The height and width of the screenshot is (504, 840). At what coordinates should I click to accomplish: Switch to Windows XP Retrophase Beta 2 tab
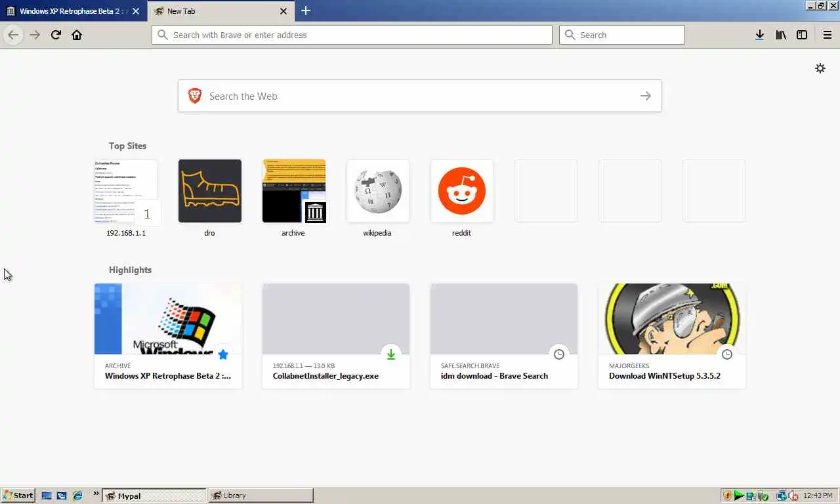73,11
